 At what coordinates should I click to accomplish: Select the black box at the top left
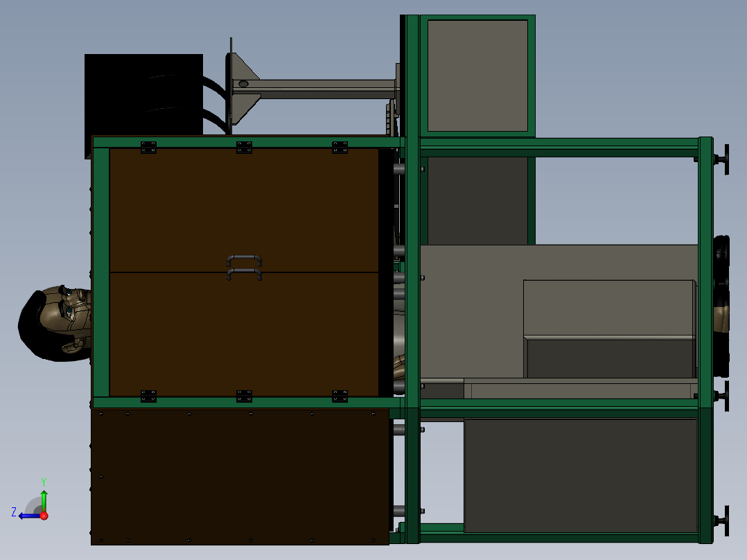[143, 94]
